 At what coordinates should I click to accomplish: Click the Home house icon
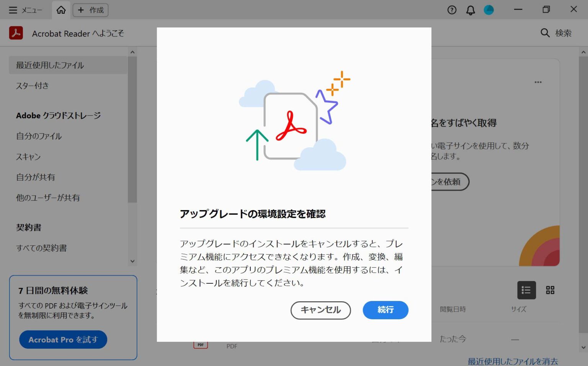61,10
